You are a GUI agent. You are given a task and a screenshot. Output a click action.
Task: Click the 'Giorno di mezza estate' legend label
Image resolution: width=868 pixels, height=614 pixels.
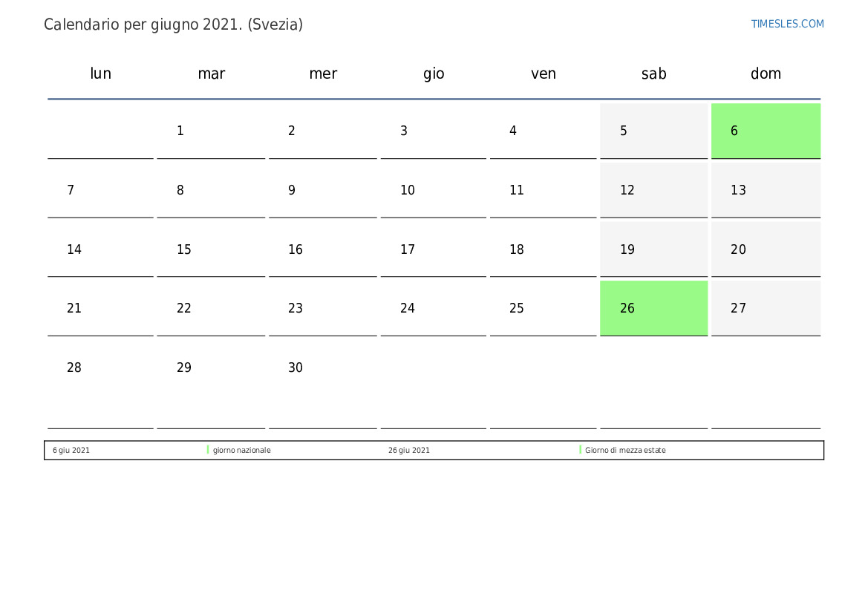click(625, 450)
